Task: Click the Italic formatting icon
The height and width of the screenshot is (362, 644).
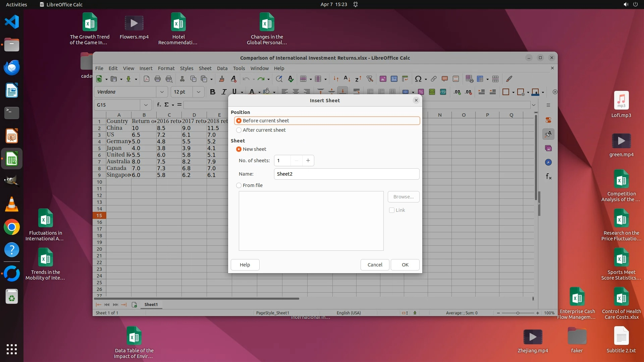Action: (x=224, y=92)
